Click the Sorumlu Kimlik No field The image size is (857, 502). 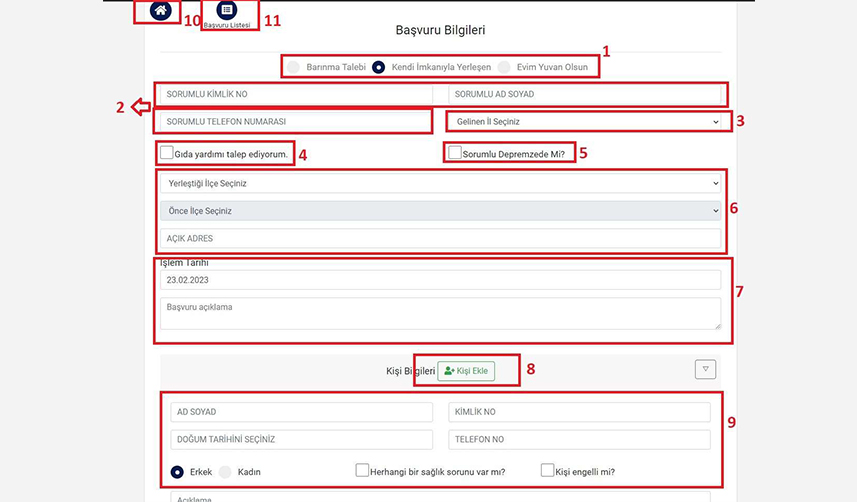click(x=294, y=94)
